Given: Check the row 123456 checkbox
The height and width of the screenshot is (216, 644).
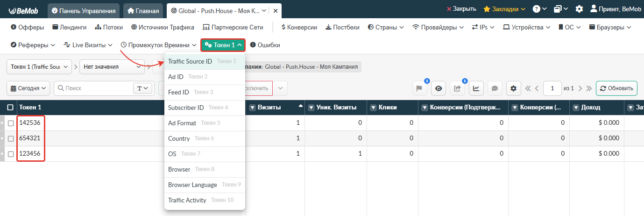Looking at the screenshot, I should click(x=11, y=154).
